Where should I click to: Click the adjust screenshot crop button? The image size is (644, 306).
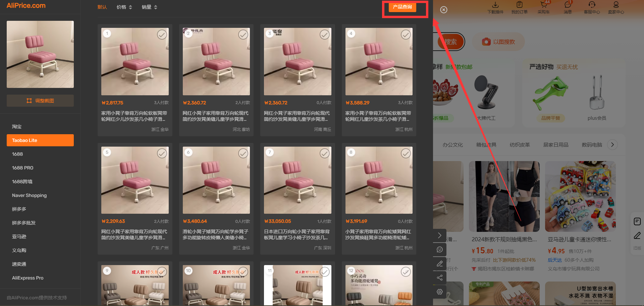coord(40,101)
